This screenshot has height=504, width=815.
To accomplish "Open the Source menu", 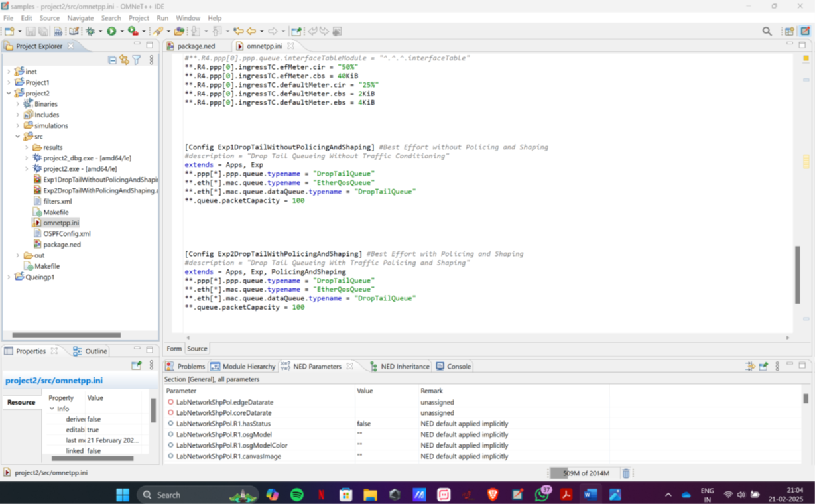I will tap(50, 18).
